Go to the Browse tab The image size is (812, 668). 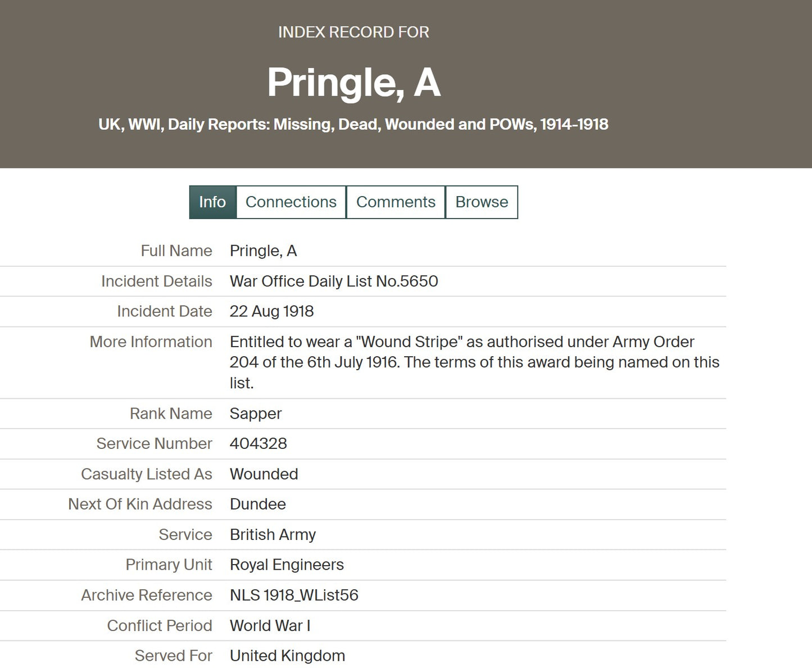tap(482, 202)
